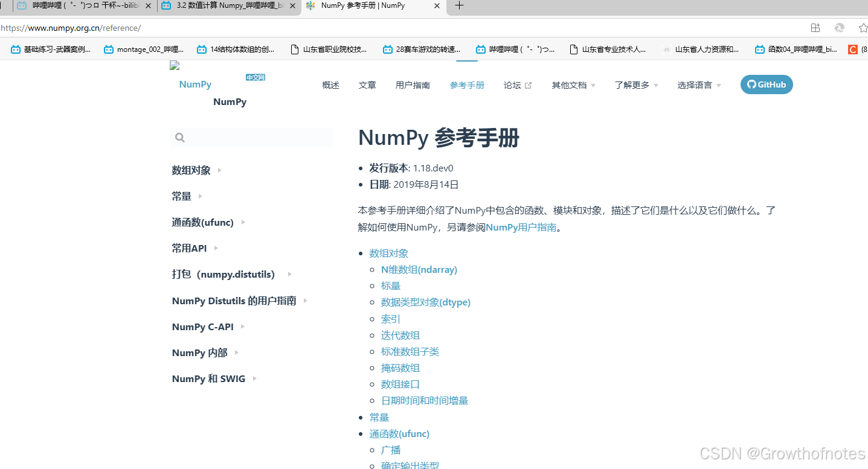This screenshot has width=868, height=469.
Task: Select NumPy 内部 in the sidebar
Action: click(199, 353)
